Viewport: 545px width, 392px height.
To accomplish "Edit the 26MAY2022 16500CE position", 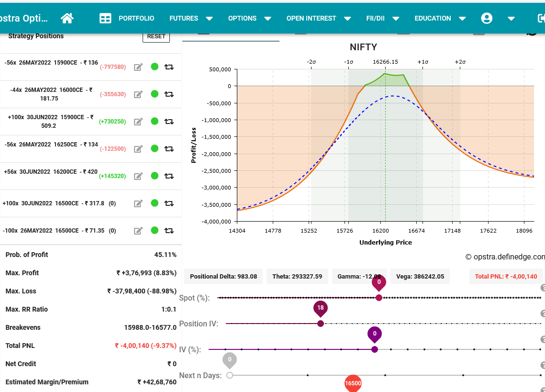I will coord(138,231).
